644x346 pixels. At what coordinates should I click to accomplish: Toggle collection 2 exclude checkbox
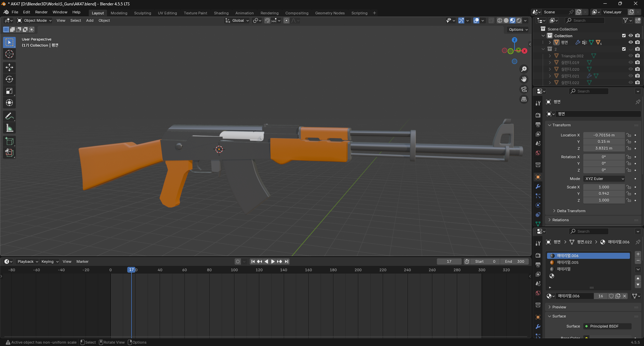point(624,49)
